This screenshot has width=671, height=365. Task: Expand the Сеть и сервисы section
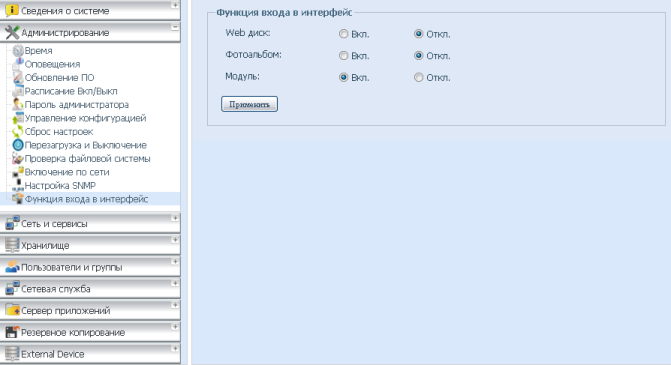point(90,223)
